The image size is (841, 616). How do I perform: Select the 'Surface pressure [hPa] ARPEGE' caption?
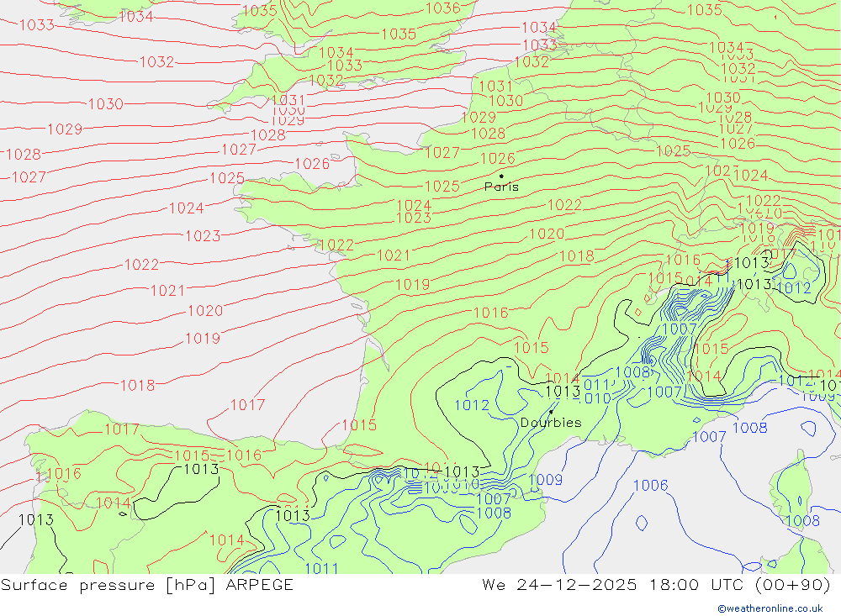(147, 585)
